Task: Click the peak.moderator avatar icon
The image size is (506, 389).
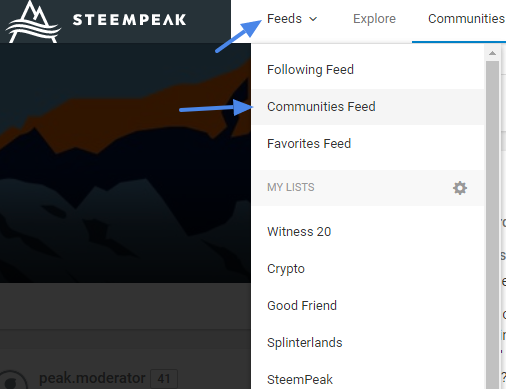Action: pos(12,381)
